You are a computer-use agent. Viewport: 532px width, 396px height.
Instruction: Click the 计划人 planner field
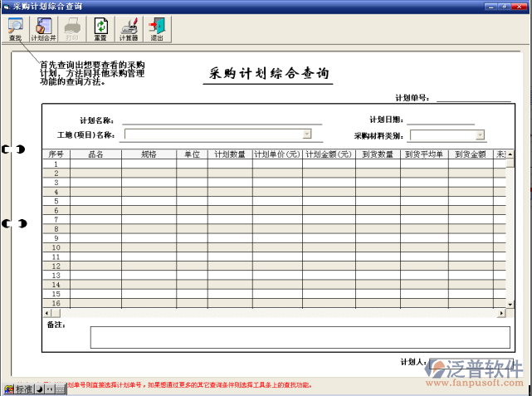point(471,363)
